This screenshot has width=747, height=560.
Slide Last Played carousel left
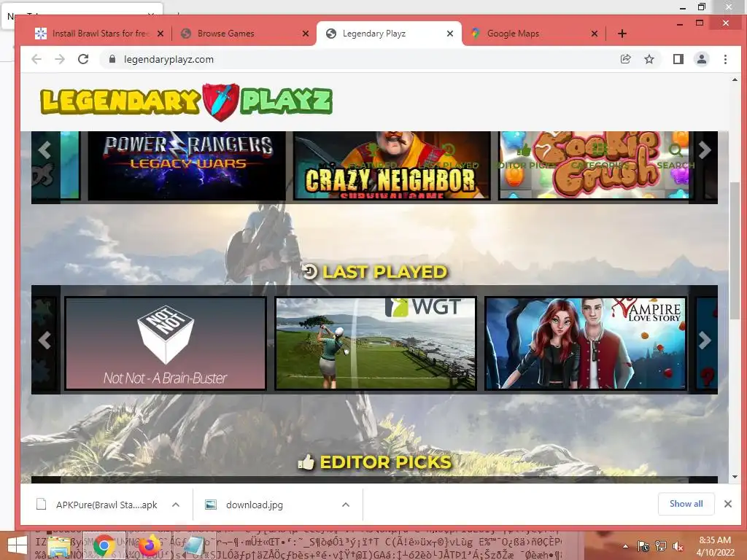tap(44, 340)
